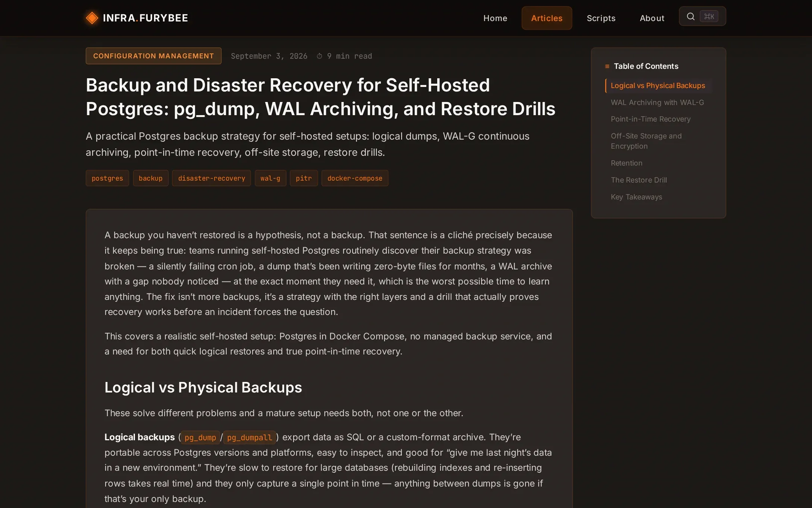812x508 pixels.
Task: Click the Logical vs Physical Backups heading
Action: tap(203, 387)
